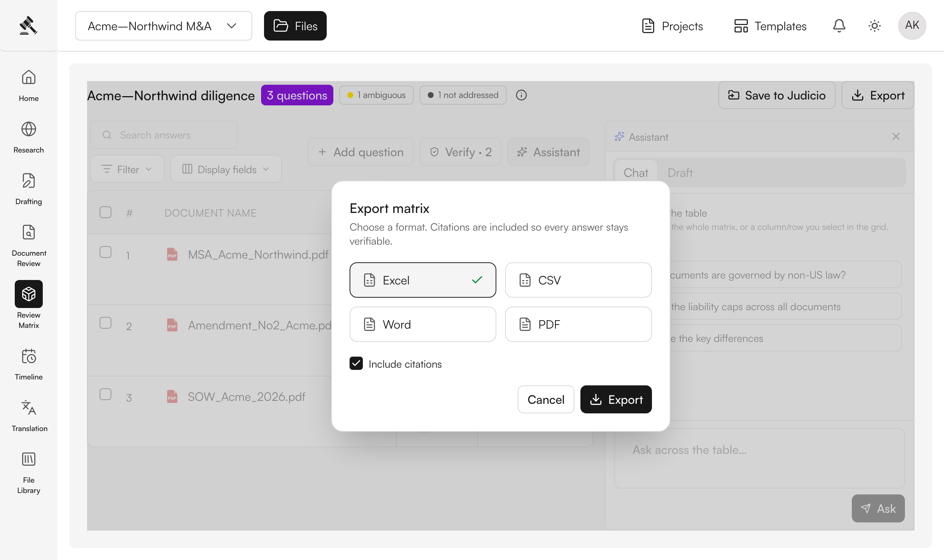Switch to the Draft tab
Screen dimensions: 944x560
(680, 173)
